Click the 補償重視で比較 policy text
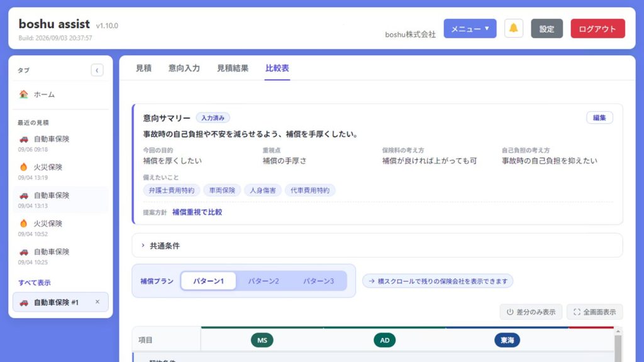 [197, 212]
